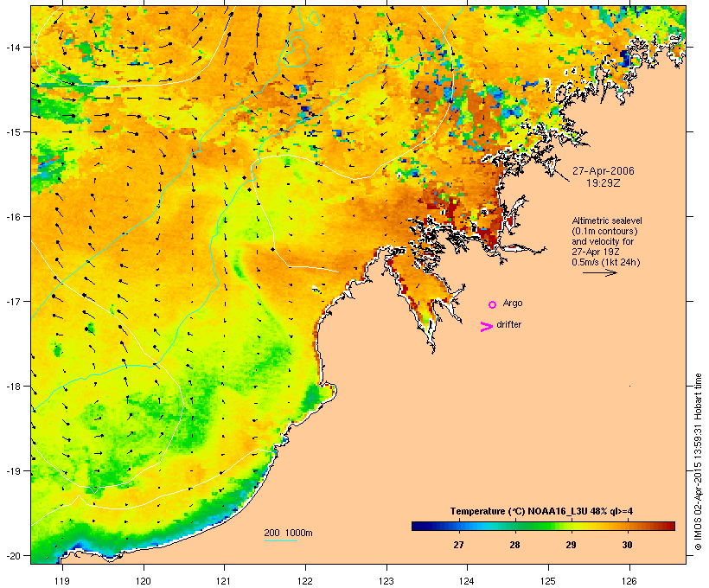Click latitude axis label '-18'
This screenshot has height=588, width=709.
point(12,387)
